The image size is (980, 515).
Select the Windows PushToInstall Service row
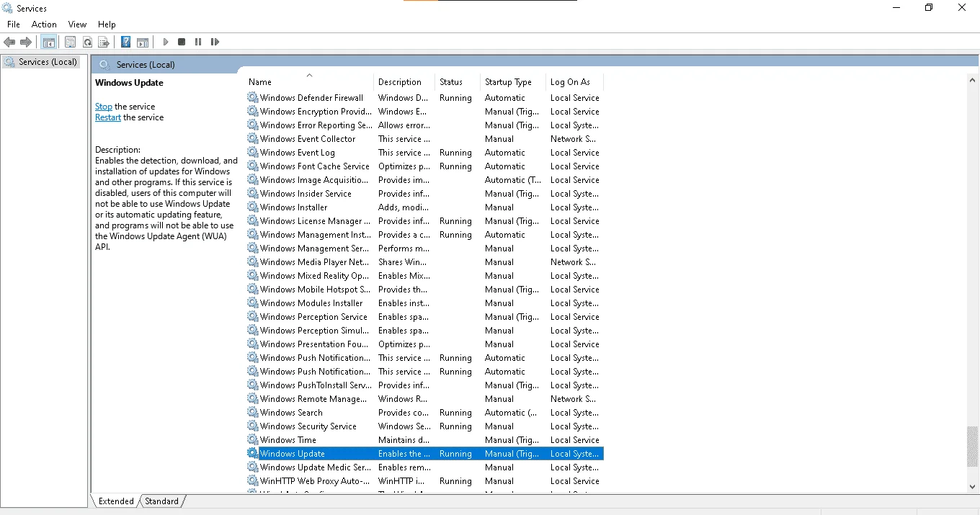425,385
